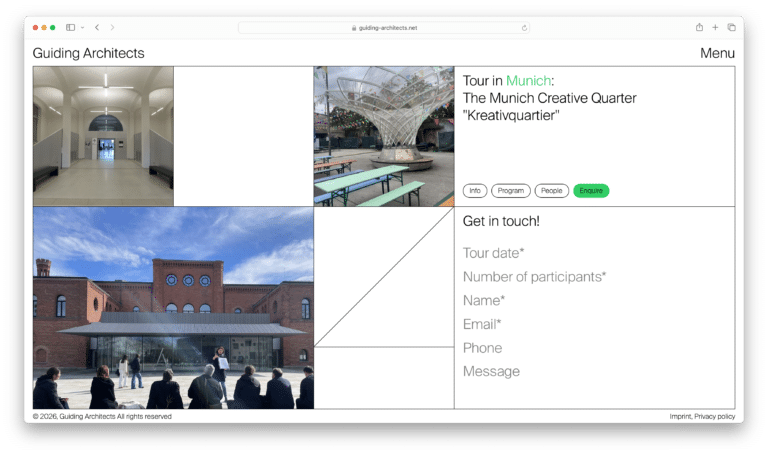Open the brick building courtyard photo
The width and height of the screenshot is (768, 455).
[x=173, y=308]
